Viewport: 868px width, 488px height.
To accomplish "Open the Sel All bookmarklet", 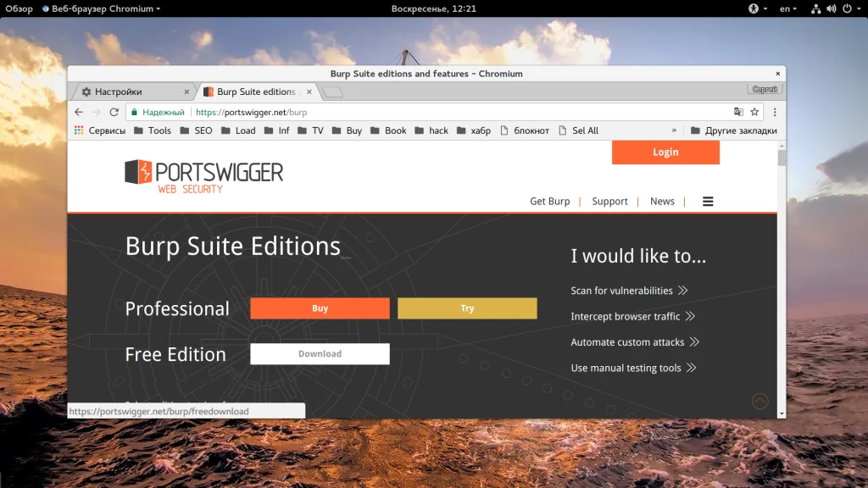I will pos(578,130).
